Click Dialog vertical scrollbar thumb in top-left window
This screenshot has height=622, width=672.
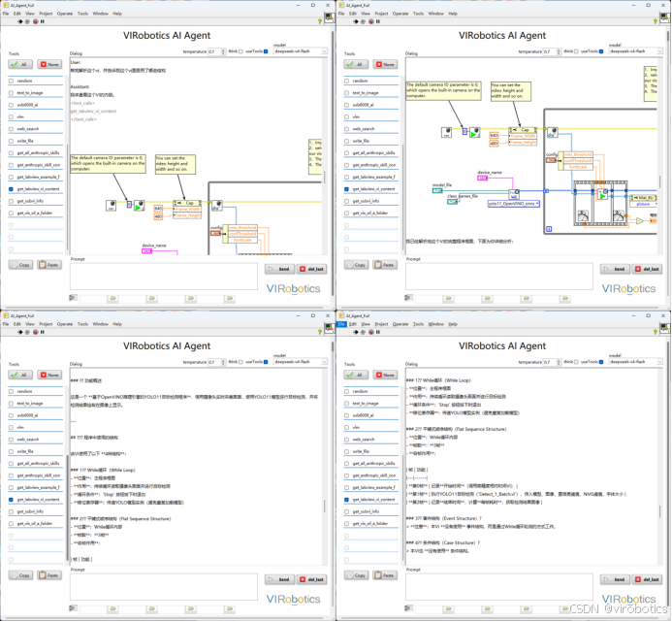(325, 178)
